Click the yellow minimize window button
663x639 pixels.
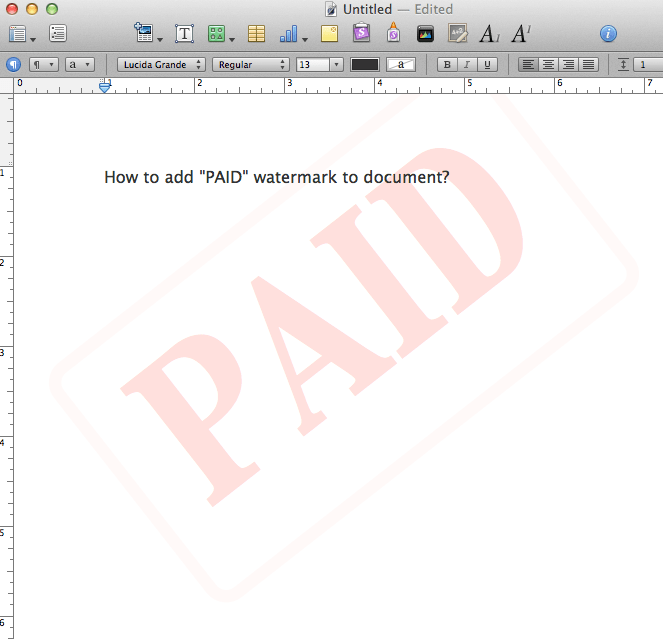pyautogui.click(x=32, y=9)
